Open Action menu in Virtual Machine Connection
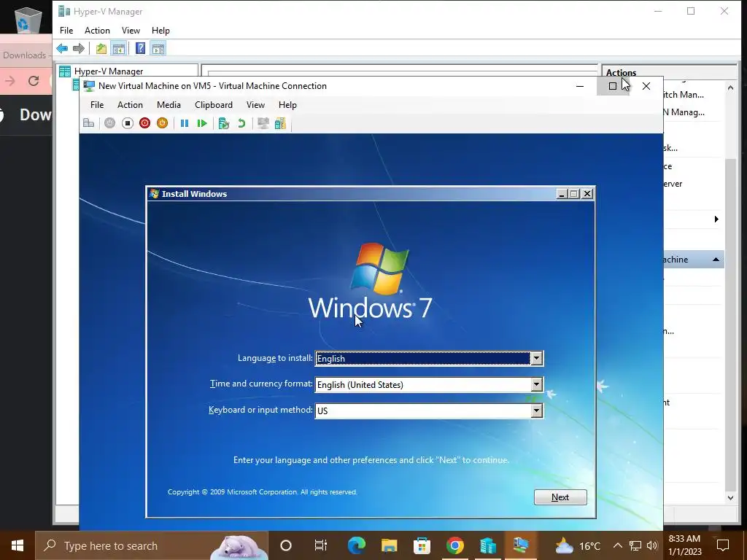 pos(130,105)
